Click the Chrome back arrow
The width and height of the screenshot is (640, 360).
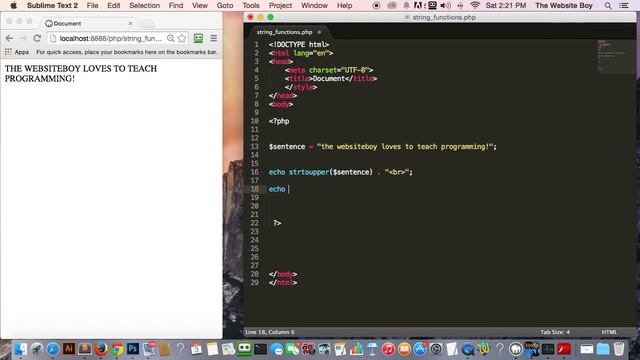pos(9,38)
